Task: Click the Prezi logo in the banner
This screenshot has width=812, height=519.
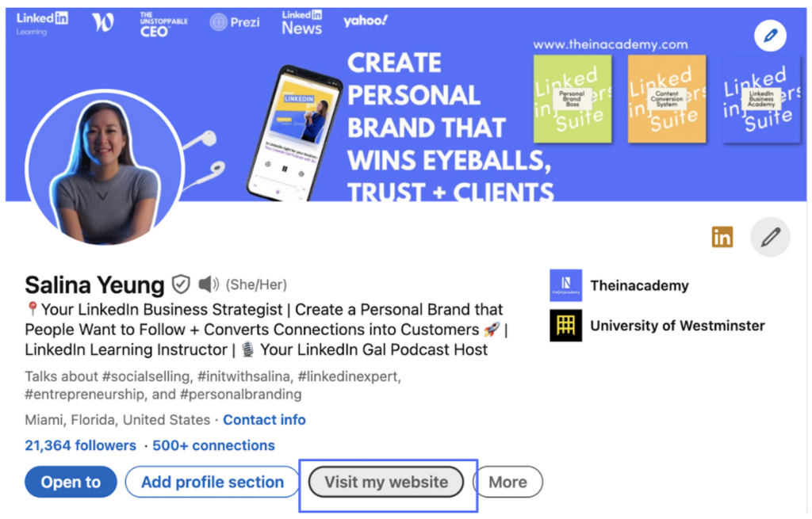Action: click(x=234, y=22)
